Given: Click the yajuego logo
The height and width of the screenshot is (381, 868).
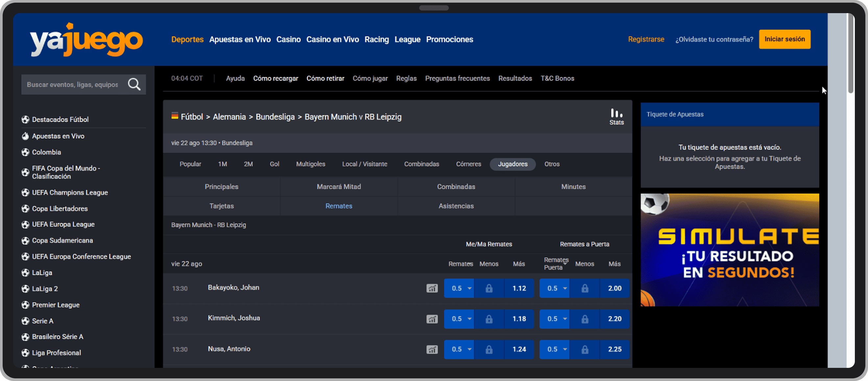Looking at the screenshot, I should pyautogui.click(x=86, y=40).
